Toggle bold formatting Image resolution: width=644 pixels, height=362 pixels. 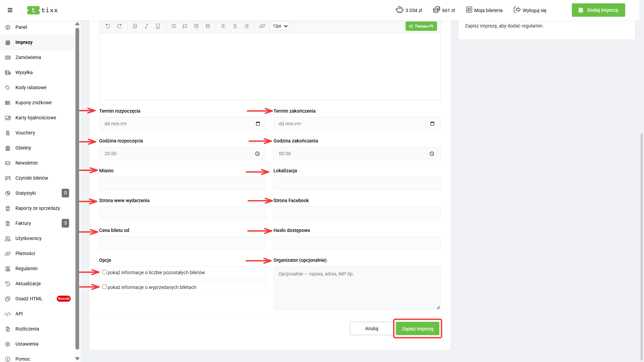tap(135, 26)
